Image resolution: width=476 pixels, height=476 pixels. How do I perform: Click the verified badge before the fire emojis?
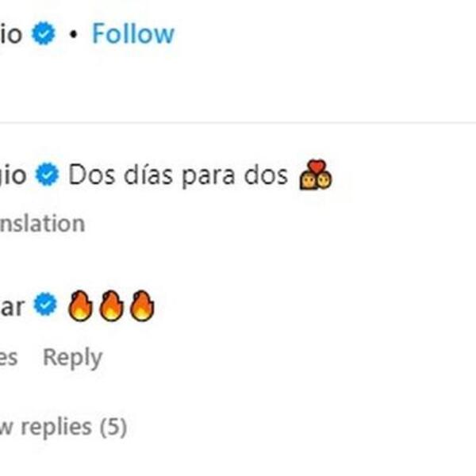[x=47, y=305]
